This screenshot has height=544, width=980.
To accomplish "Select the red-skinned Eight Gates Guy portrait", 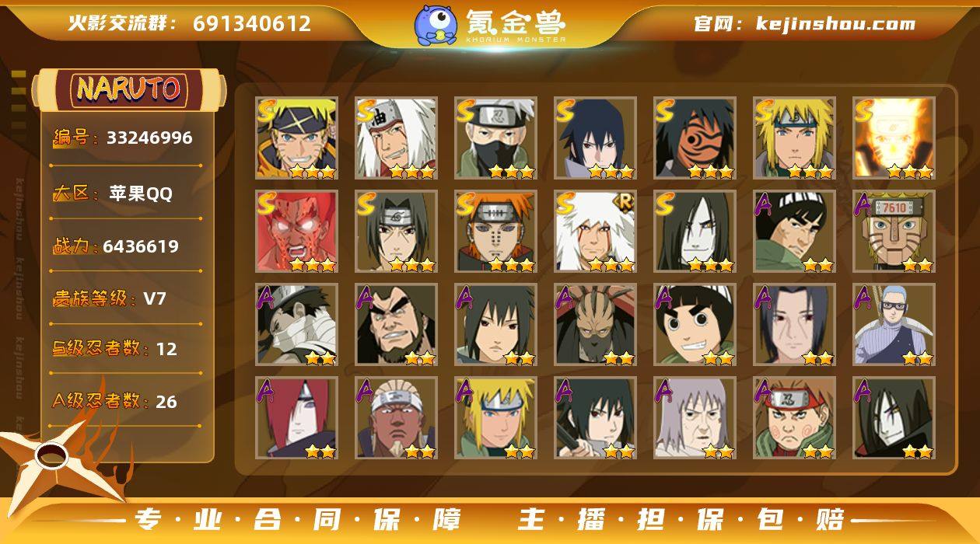I will click(x=297, y=232).
